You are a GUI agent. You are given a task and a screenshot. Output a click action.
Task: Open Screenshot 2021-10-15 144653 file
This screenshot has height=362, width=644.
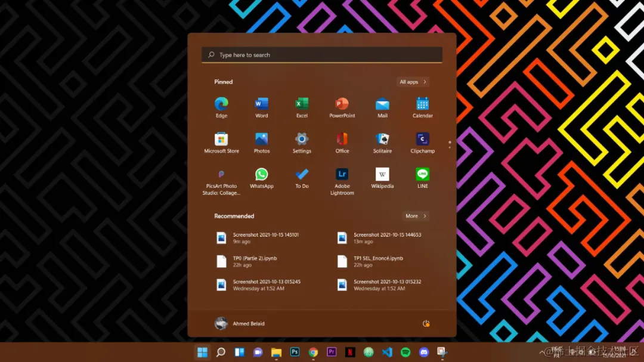tap(381, 238)
